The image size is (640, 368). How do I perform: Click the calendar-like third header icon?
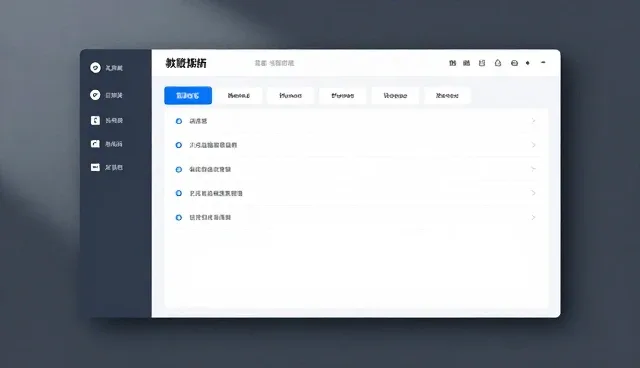click(x=482, y=63)
